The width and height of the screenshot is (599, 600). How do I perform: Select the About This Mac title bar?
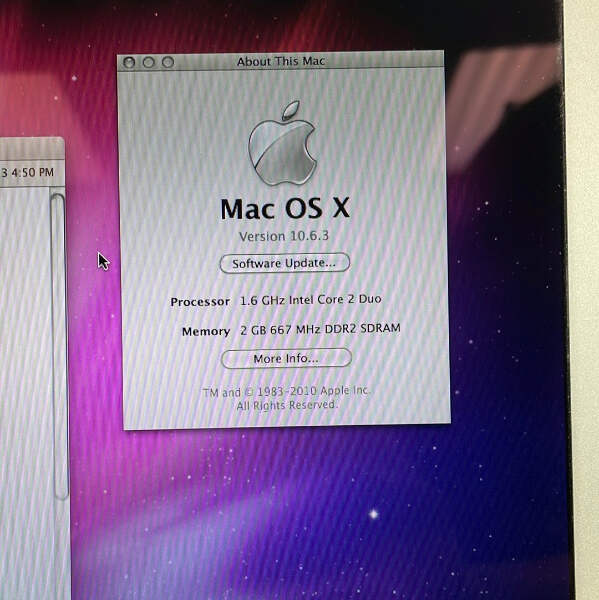pyautogui.click(x=281, y=61)
